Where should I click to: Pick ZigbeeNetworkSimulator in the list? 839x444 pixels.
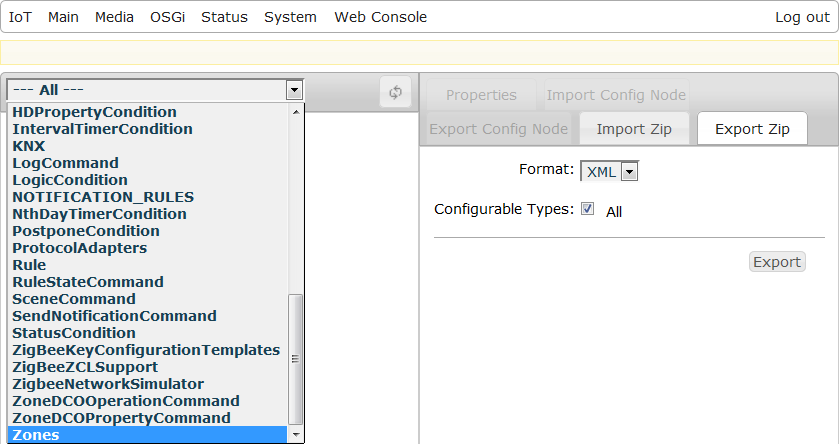tap(108, 384)
